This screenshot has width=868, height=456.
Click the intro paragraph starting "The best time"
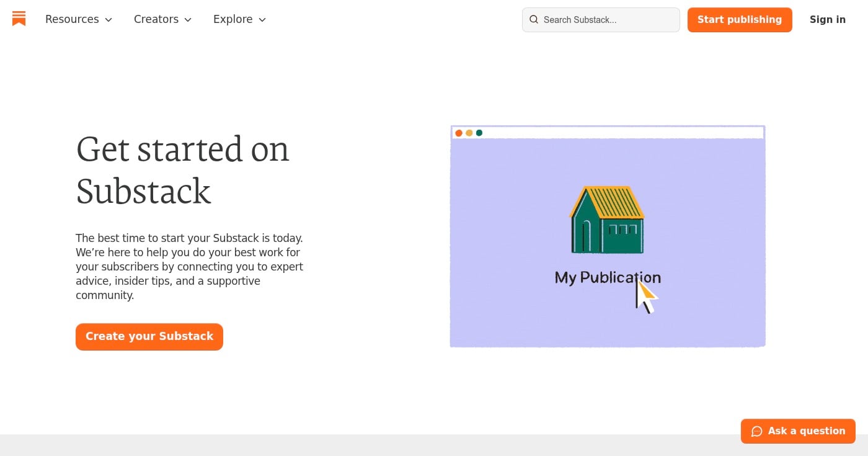click(x=190, y=267)
